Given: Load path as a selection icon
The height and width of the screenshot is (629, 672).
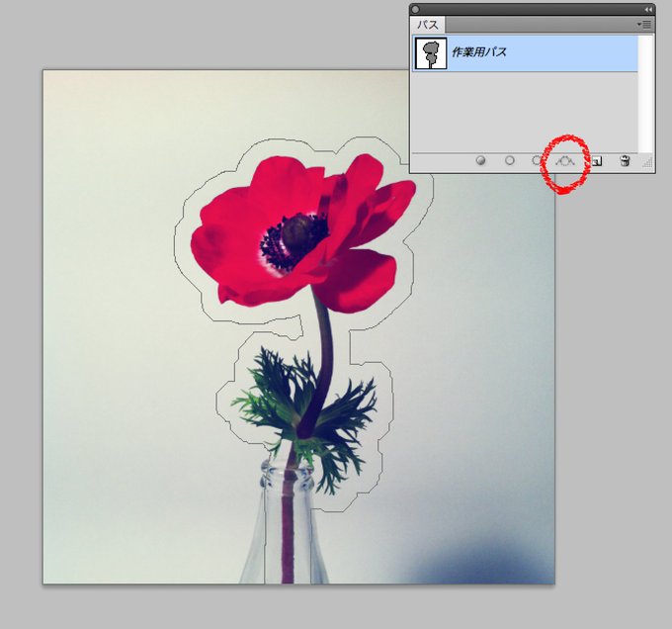Looking at the screenshot, I should click(x=537, y=161).
